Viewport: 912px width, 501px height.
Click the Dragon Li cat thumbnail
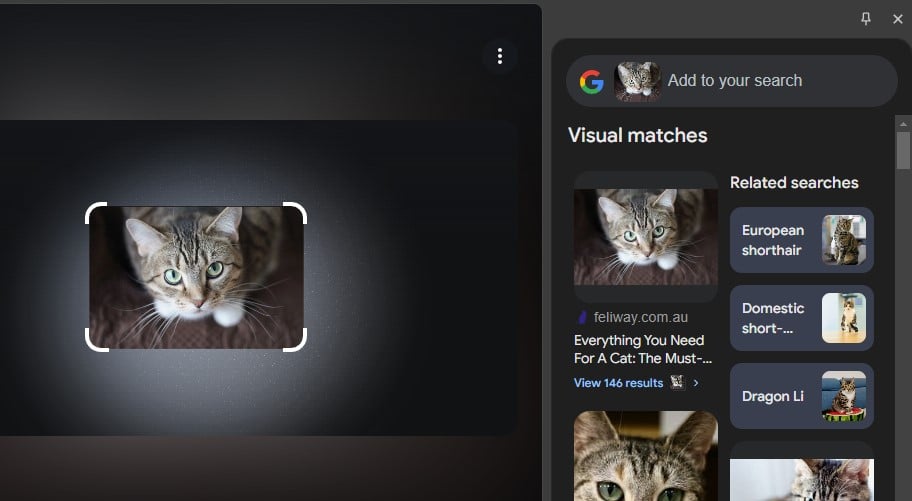843,396
